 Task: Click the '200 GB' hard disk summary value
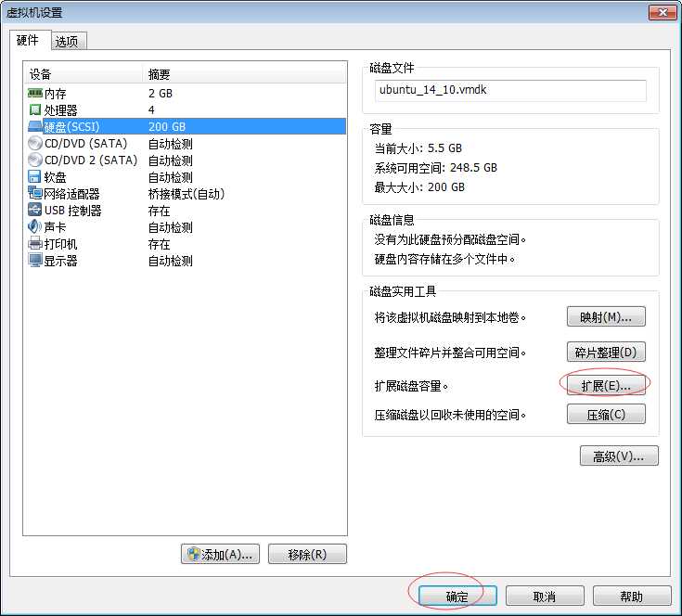167,127
